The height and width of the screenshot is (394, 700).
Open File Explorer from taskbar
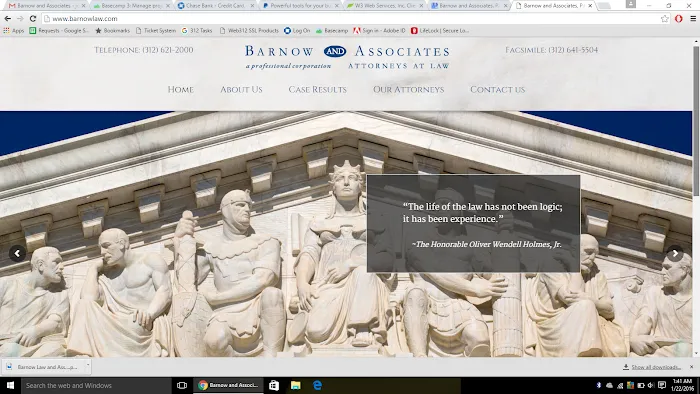click(x=296, y=386)
